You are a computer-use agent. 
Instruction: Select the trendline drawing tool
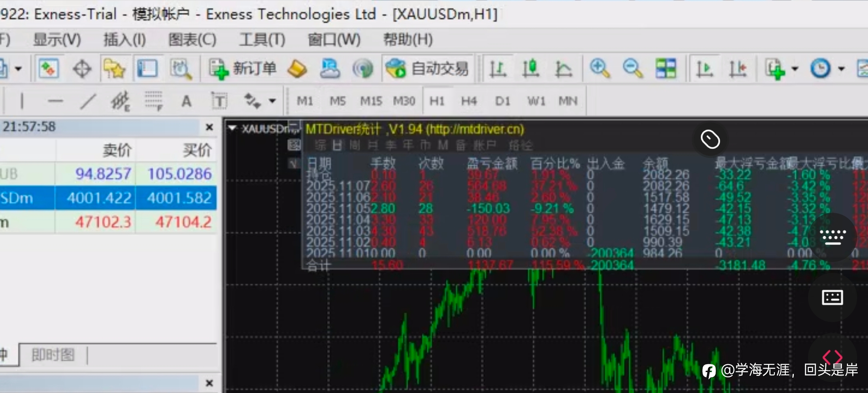click(x=88, y=101)
